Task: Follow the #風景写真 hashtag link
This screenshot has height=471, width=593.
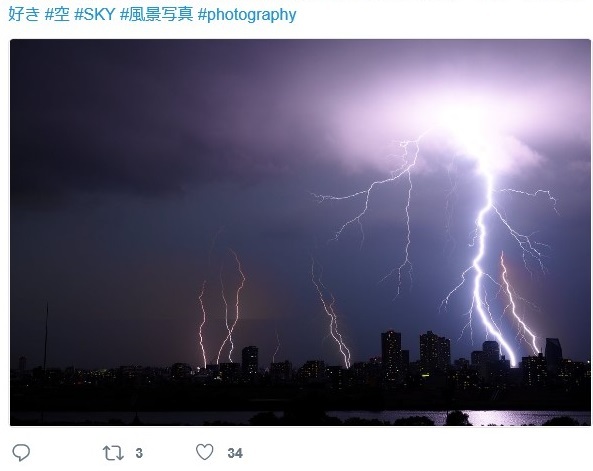Action: (x=157, y=14)
